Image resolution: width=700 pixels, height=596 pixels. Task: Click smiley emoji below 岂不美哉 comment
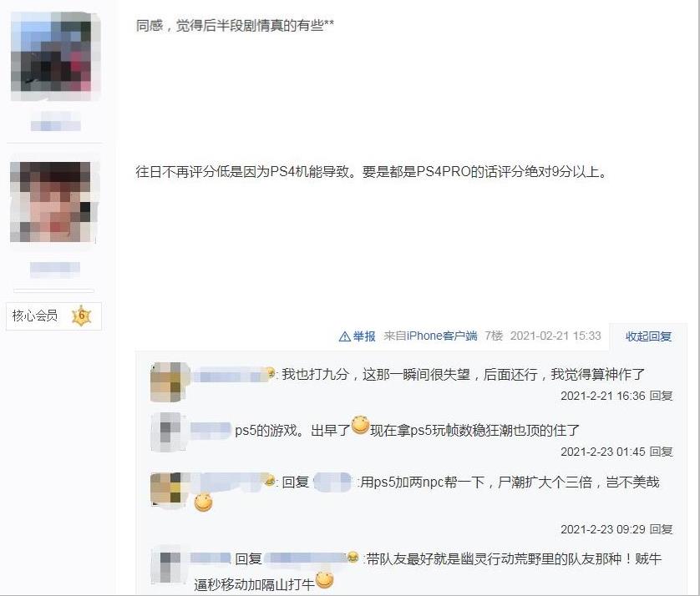(x=203, y=503)
